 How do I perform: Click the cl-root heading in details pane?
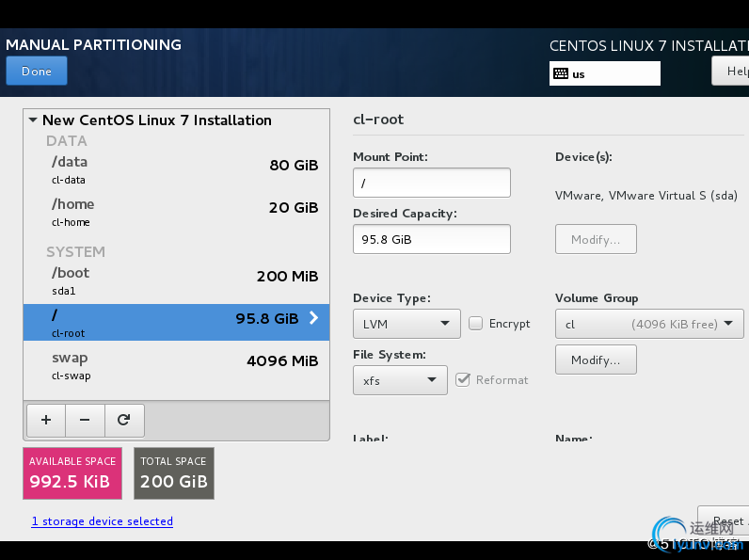point(378,120)
